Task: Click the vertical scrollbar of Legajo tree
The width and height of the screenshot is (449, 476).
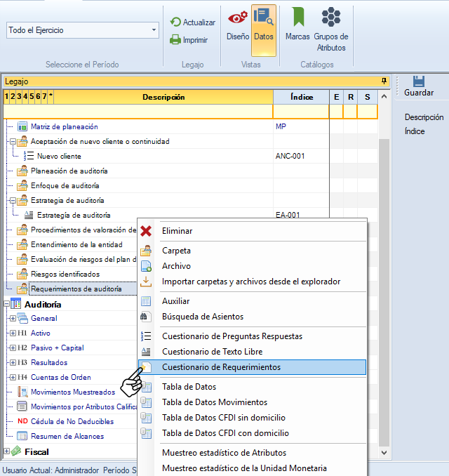Action: [x=384, y=281]
